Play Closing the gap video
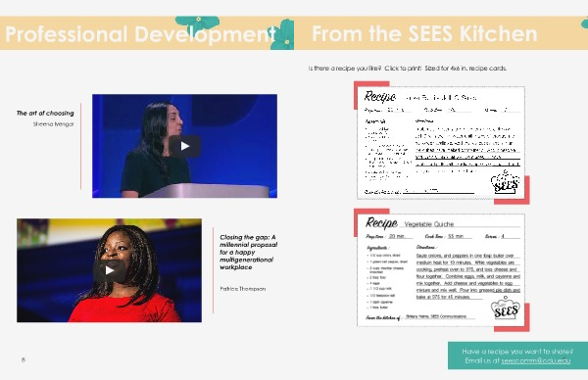588x380 pixels. (x=109, y=270)
